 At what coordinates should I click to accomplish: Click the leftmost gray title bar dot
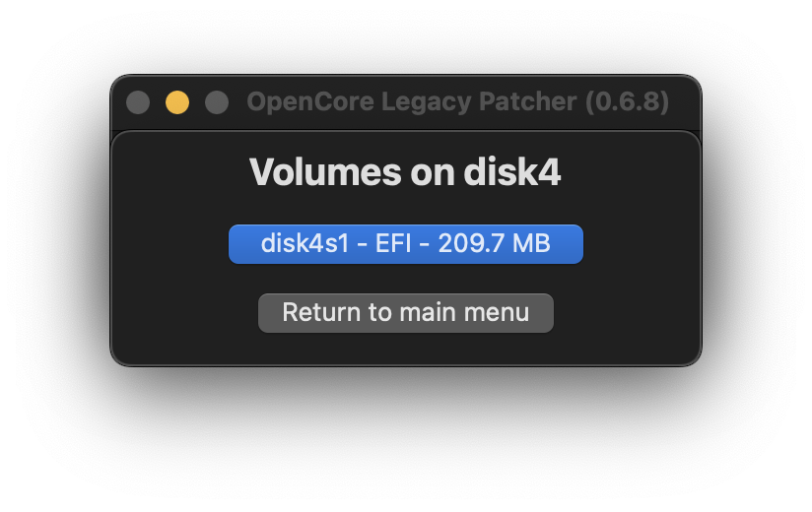pos(138,102)
